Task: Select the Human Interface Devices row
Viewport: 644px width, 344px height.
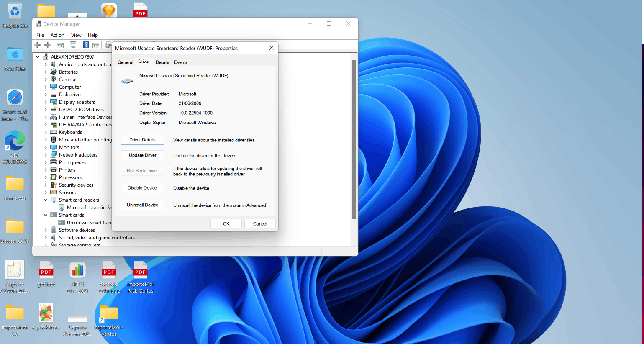Action: (x=81, y=117)
